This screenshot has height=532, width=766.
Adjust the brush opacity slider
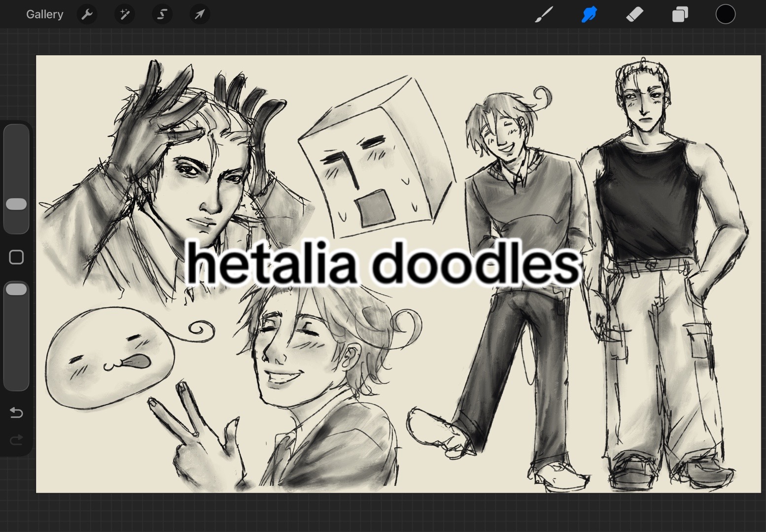pos(16,336)
